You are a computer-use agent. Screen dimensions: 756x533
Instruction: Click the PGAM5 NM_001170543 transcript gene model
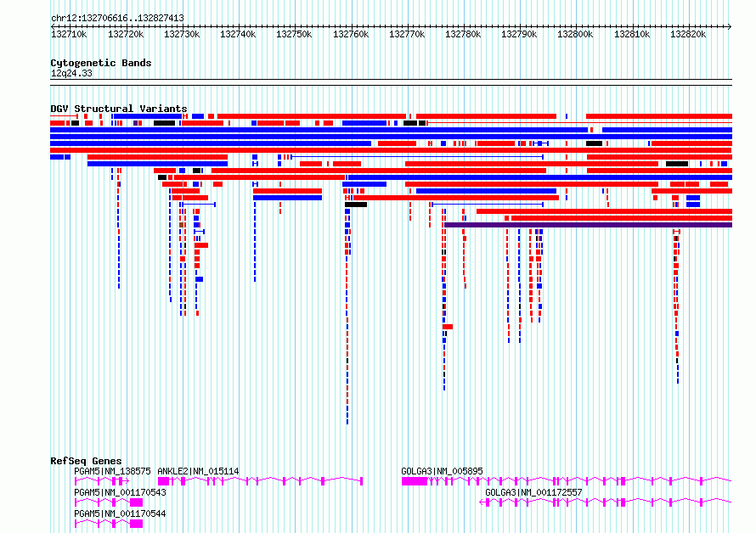point(109,502)
